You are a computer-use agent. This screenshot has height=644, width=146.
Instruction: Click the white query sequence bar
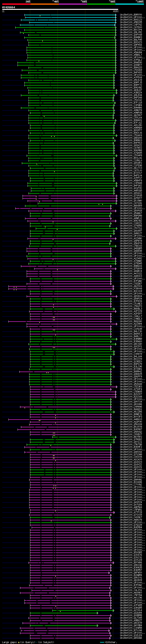click(x=60, y=10)
